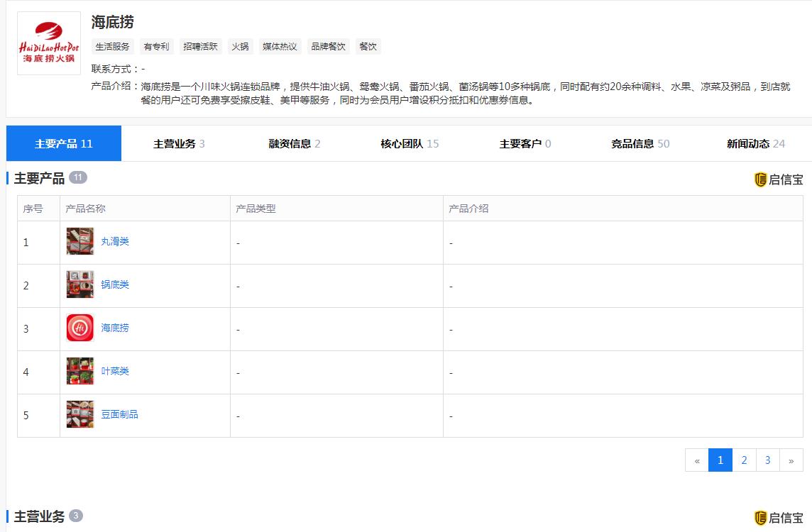Click the 启信宝 logo beside 主要产品 heading
Image resolution: width=812 pixels, height=532 pixels.
point(779,179)
